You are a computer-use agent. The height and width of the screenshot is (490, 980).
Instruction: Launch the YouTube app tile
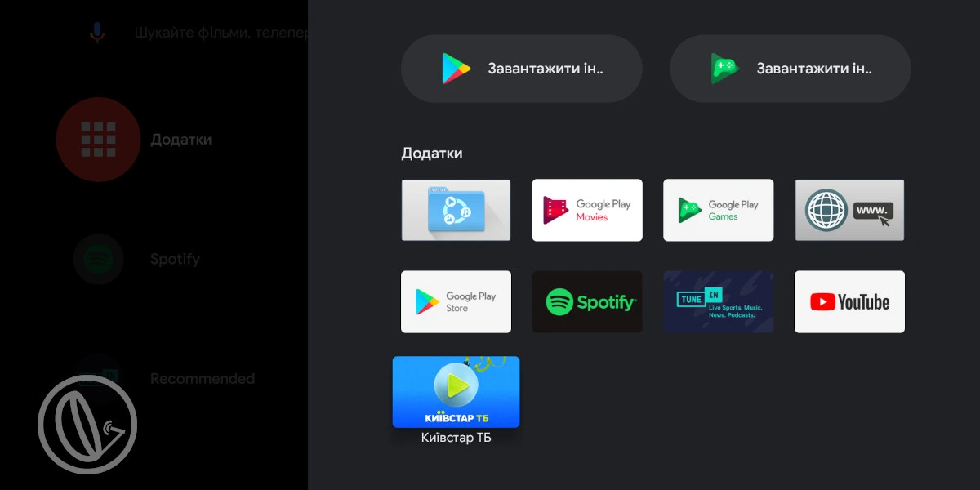pyautogui.click(x=849, y=302)
